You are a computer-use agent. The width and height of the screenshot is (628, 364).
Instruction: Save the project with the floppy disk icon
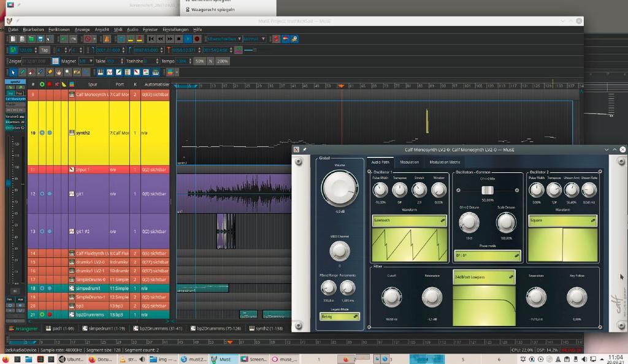tap(40, 39)
